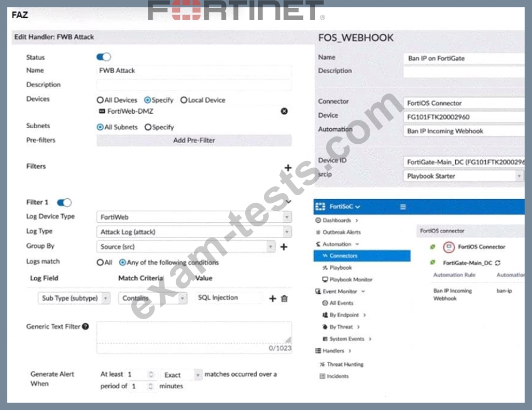The width and height of the screenshot is (532, 410).
Task: Open the Log Device Type dropdown
Action: [x=193, y=217]
